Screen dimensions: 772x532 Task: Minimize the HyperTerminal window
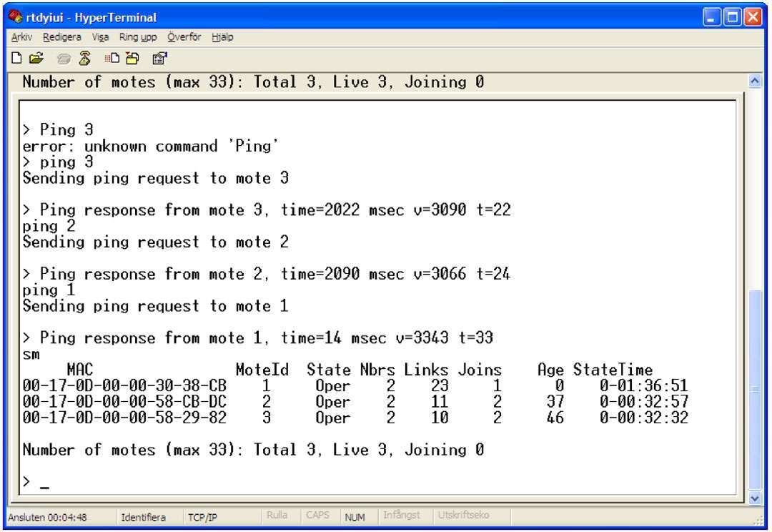[711, 17]
